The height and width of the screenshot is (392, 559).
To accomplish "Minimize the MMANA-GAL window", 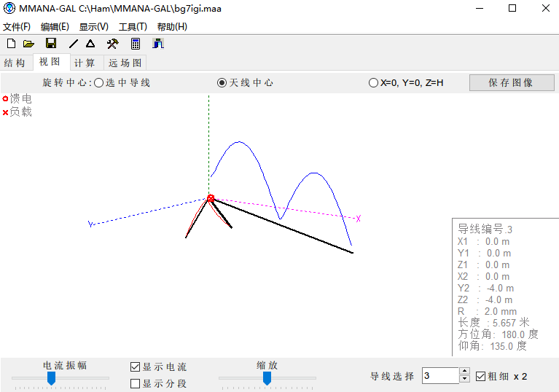I will 480,8.
